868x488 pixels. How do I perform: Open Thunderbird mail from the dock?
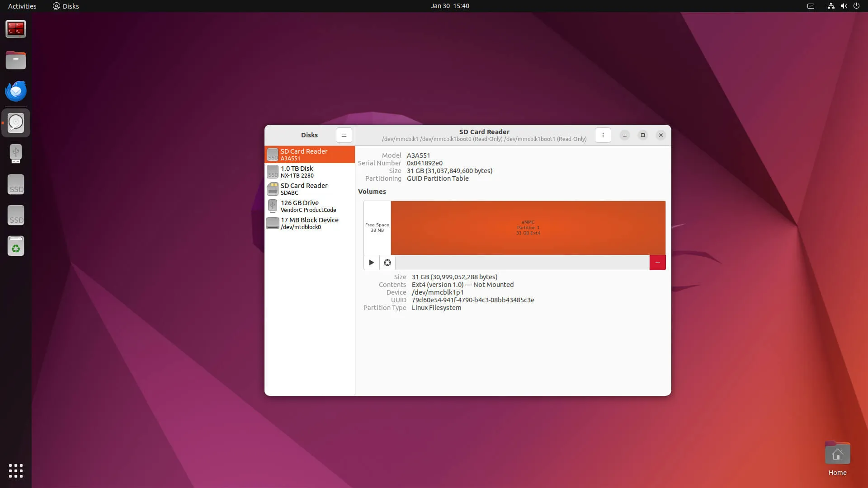[16, 91]
